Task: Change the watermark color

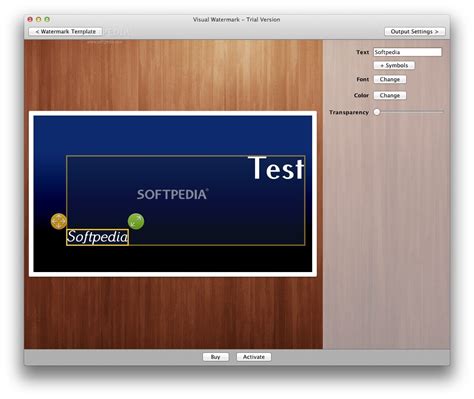Action: (x=390, y=95)
